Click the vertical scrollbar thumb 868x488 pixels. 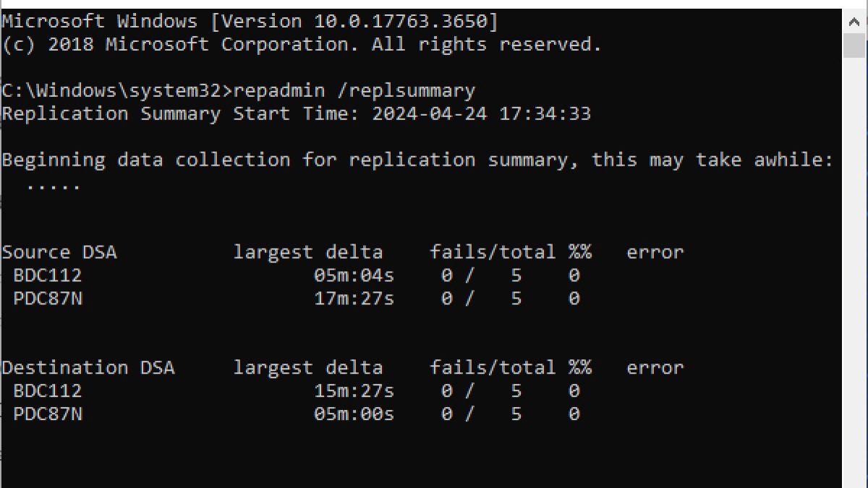coord(854,46)
